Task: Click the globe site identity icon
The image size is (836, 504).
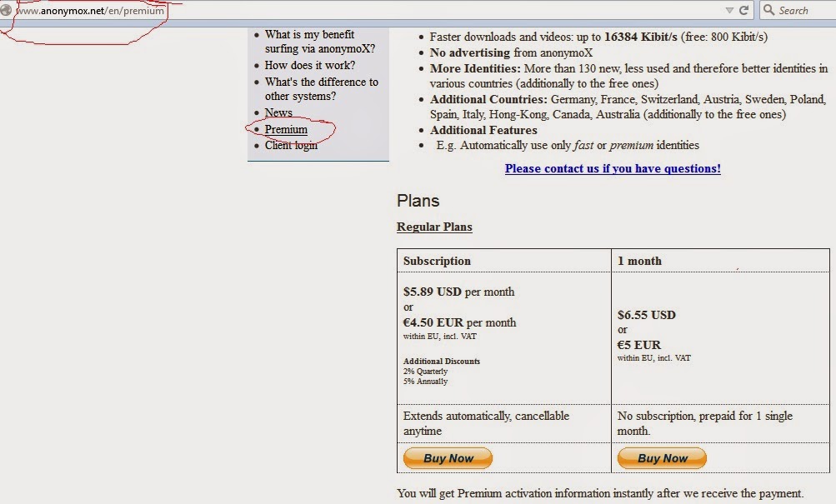Action: 5,10
